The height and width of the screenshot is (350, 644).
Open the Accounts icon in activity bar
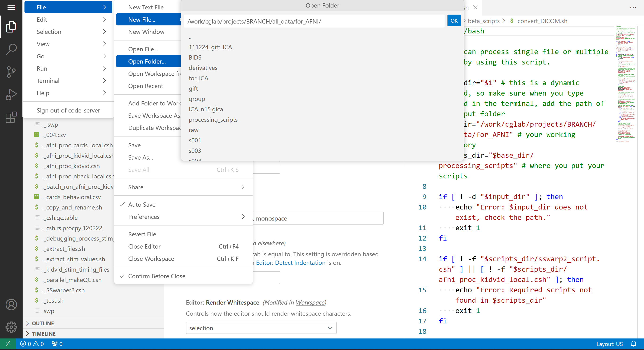11,305
